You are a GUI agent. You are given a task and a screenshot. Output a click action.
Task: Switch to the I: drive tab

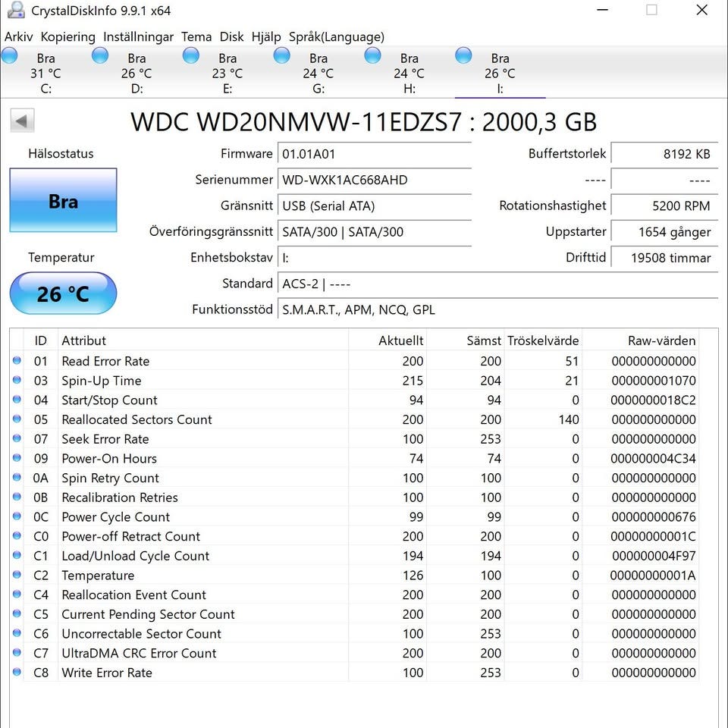[500, 73]
